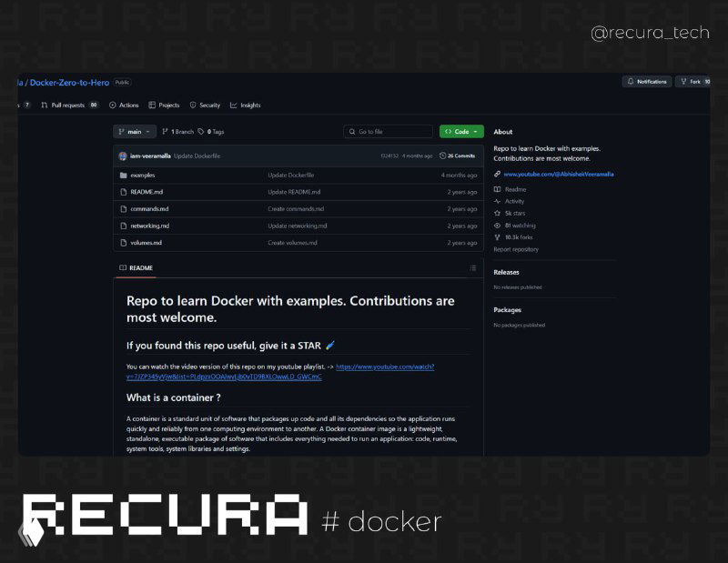This screenshot has height=563, width=728.
Task: Open the README outline list icon
Action: pos(472,266)
